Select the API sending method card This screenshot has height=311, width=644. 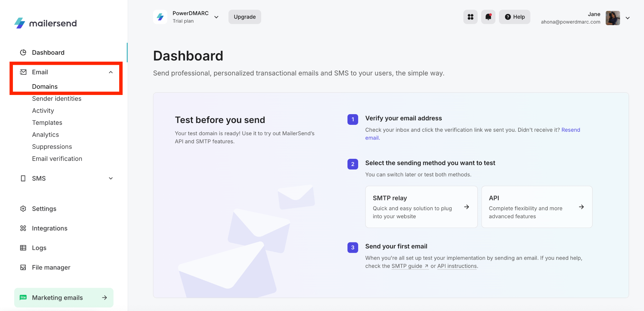(x=537, y=207)
